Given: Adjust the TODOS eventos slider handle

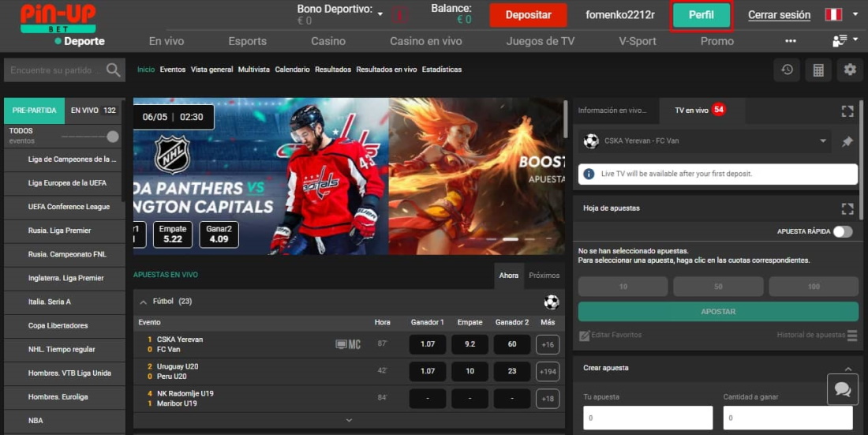Looking at the screenshot, I should [112, 137].
